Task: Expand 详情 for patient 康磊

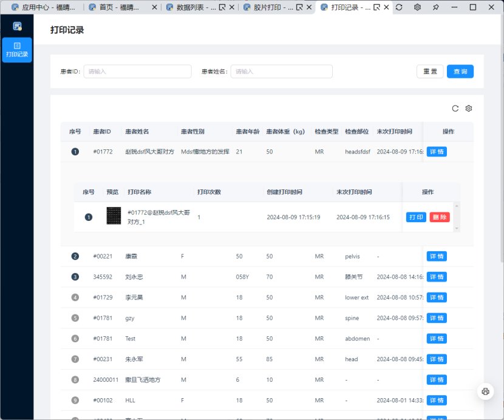Action: click(437, 256)
